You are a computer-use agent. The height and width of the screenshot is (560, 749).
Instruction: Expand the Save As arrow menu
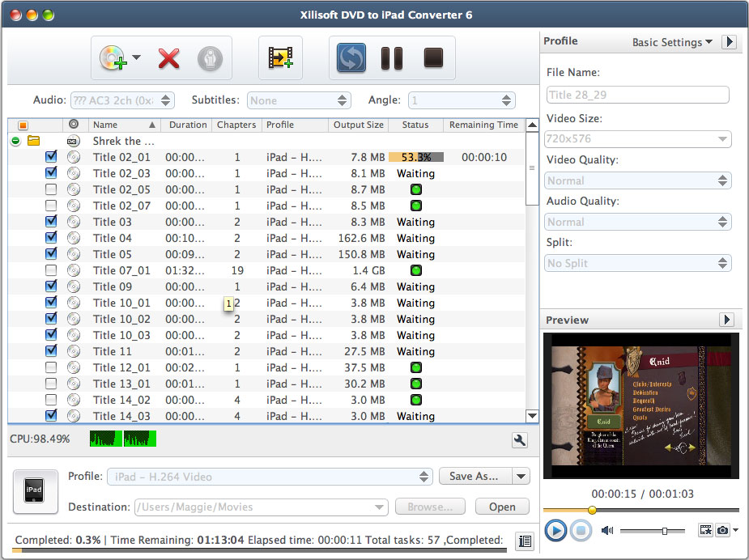point(521,477)
